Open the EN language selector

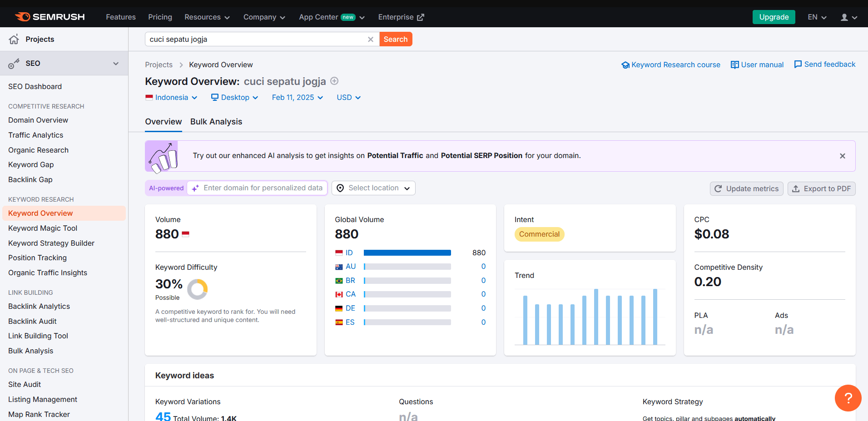[817, 17]
